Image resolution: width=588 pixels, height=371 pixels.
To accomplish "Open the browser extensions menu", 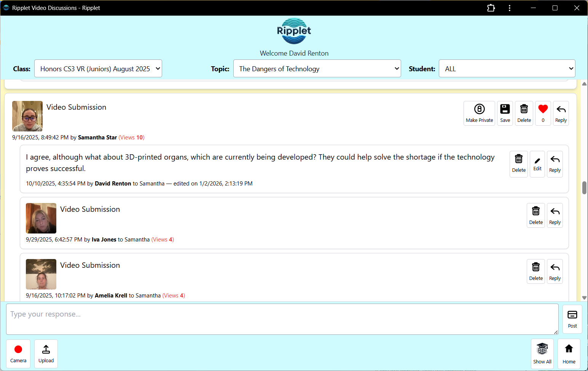I will (x=491, y=8).
